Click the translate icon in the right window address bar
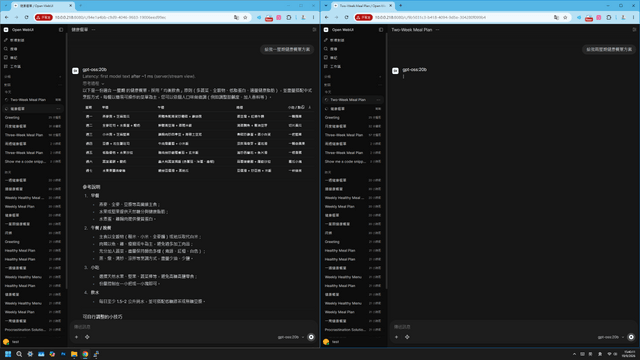Image resolution: width=640 pixels, height=360 pixels. [x=556, y=18]
